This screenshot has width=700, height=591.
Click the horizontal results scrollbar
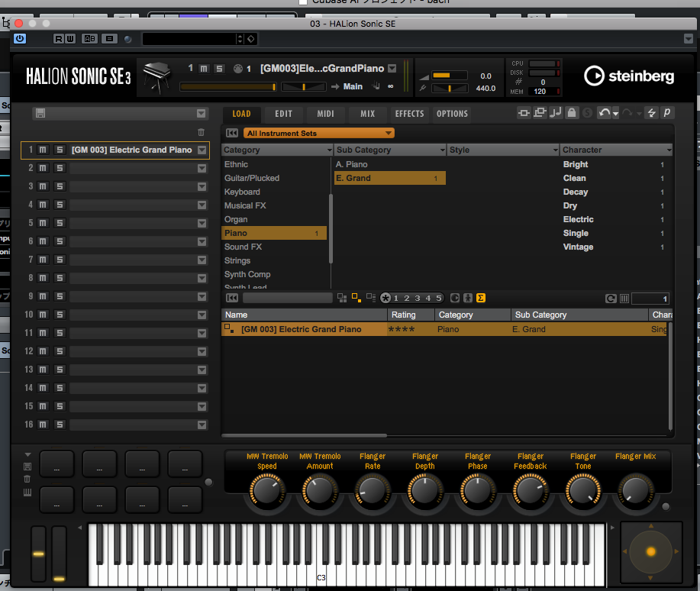tap(305, 435)
